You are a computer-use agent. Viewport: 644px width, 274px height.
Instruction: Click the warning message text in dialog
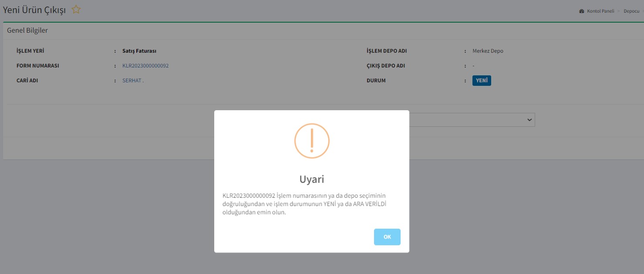tap(305, 204)
